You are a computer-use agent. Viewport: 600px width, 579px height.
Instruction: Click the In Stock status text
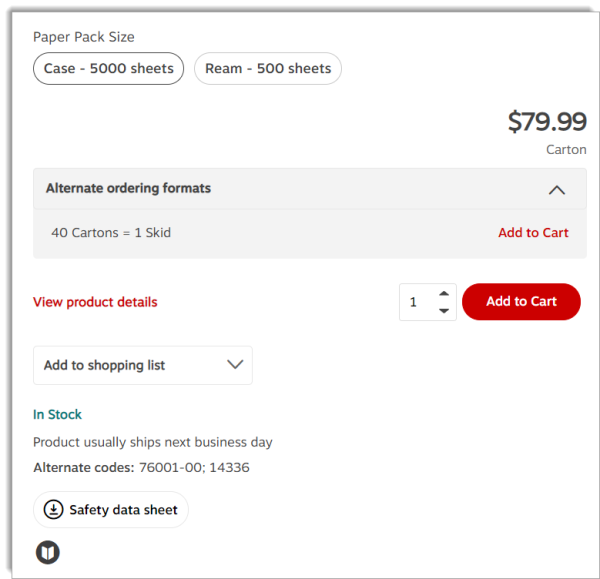(x=57, y=415)
